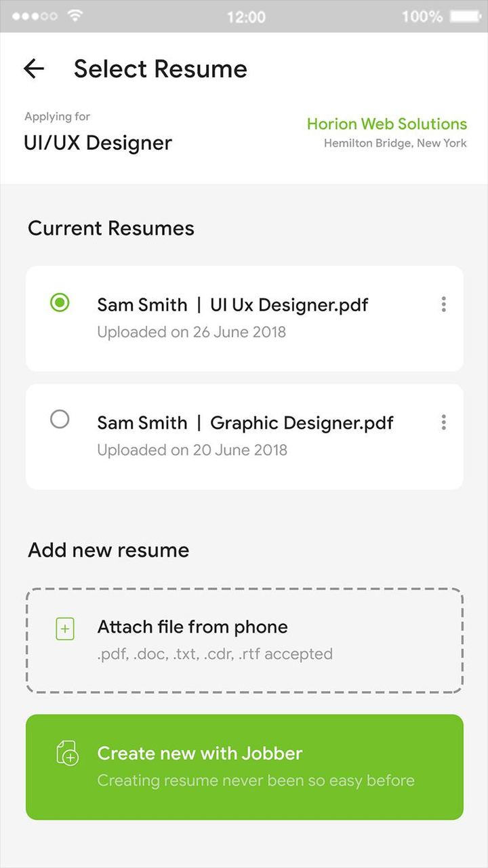Tap the UI/UX Designer job title
Viewport: 488px width, 868px height.
[98, 143]
